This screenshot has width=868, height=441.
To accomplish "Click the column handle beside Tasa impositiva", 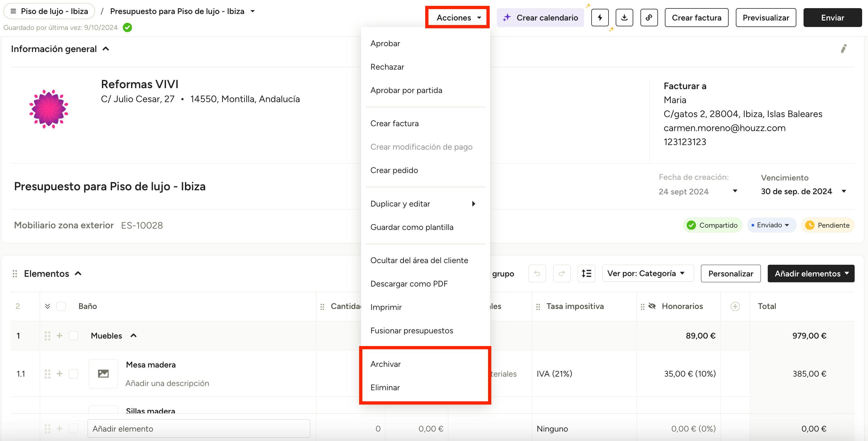I will click(x=538, y=307).
